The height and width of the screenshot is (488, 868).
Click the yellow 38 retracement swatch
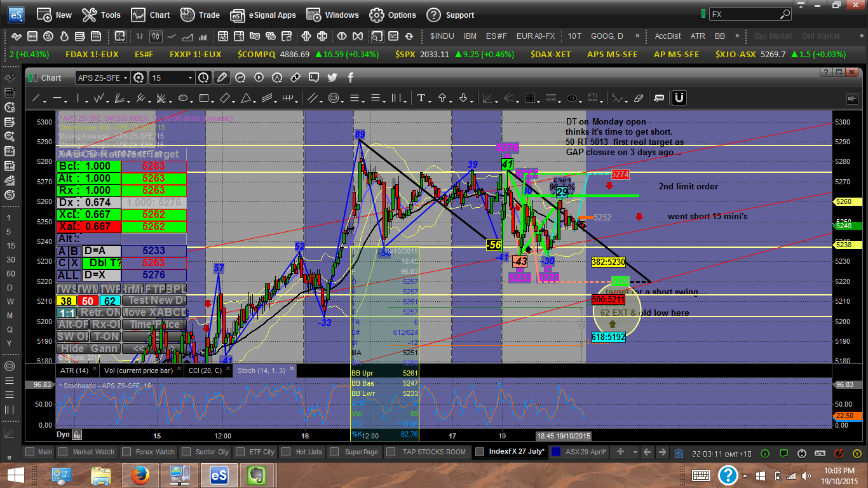point(66,301)
